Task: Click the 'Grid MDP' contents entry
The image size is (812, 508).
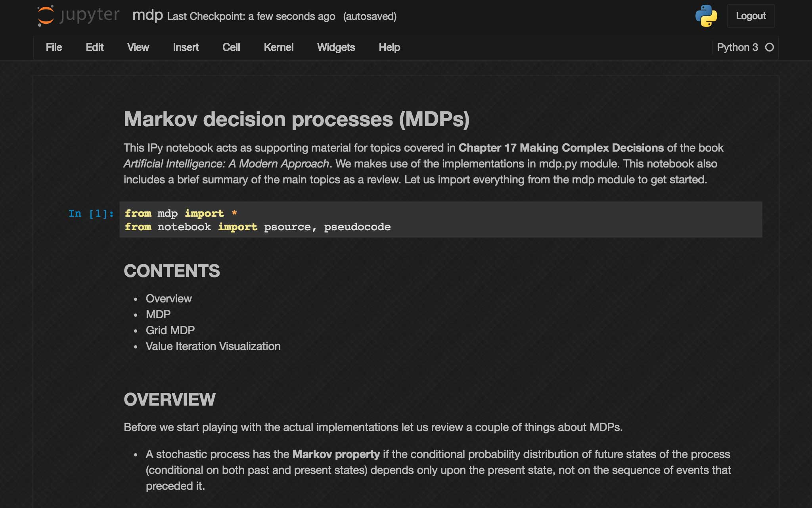Action: click(170, 330)
